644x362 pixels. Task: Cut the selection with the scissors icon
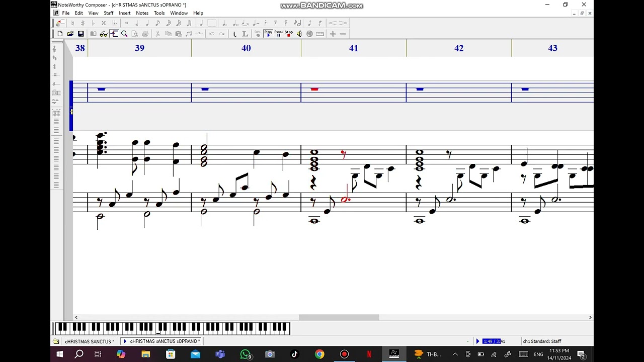click(157, 34)
